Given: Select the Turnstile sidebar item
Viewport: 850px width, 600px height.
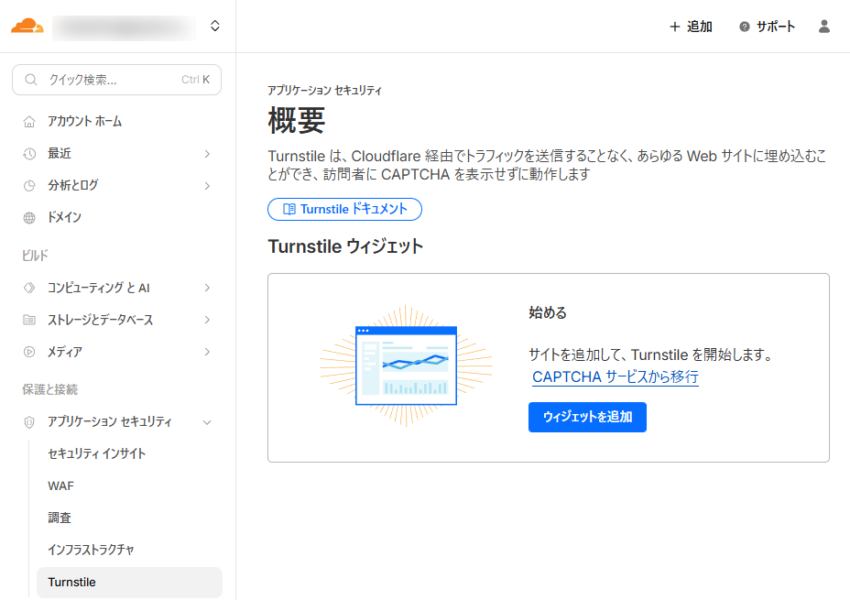Looking at the screenshot, I should (x=72, y=582).
